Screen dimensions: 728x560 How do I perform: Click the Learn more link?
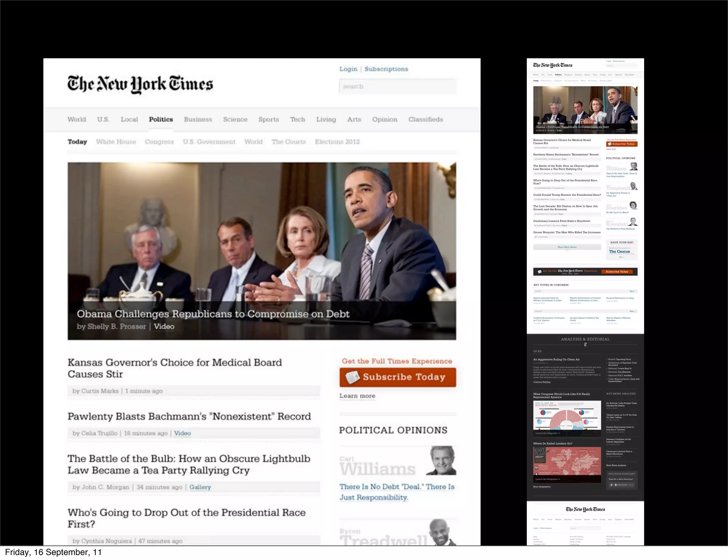click(x=357, y=396)
